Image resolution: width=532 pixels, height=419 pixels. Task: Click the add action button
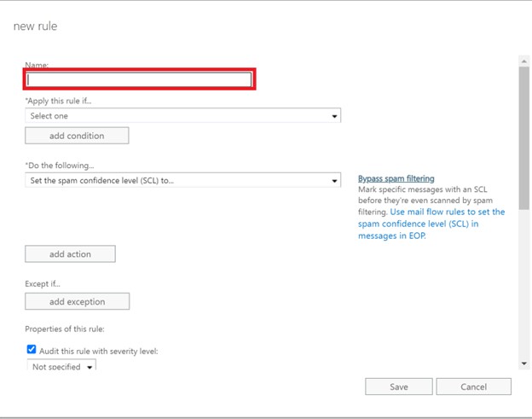click(x=70, y=254)
